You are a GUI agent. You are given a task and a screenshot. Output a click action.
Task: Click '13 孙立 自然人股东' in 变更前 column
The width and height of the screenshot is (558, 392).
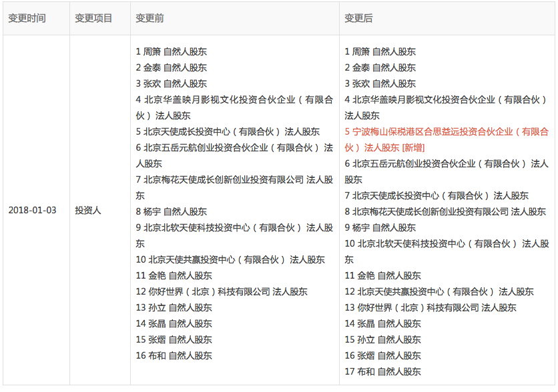pos(174,307)
